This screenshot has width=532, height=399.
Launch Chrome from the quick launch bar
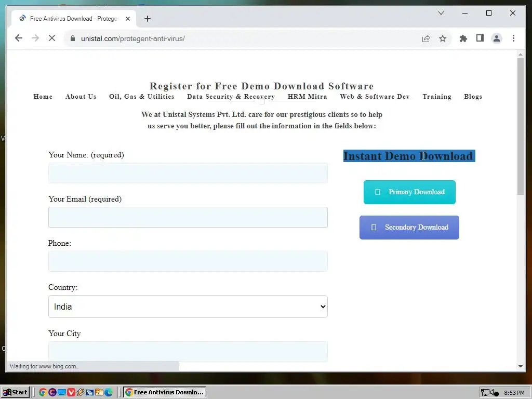[x=43, y=392]
